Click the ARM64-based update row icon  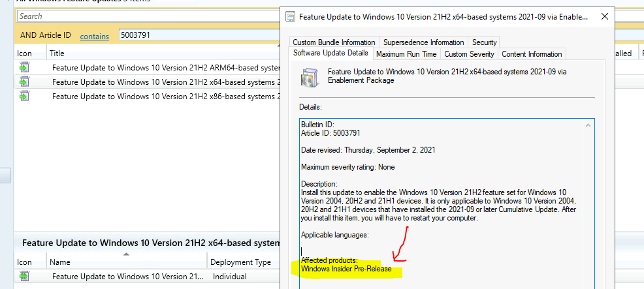[x=24, y=67]
